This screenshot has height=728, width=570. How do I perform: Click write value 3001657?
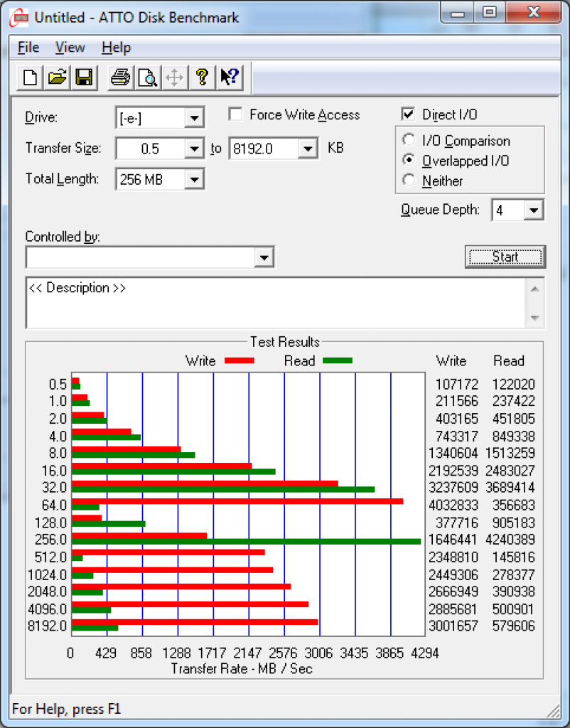tap(453, 626)
